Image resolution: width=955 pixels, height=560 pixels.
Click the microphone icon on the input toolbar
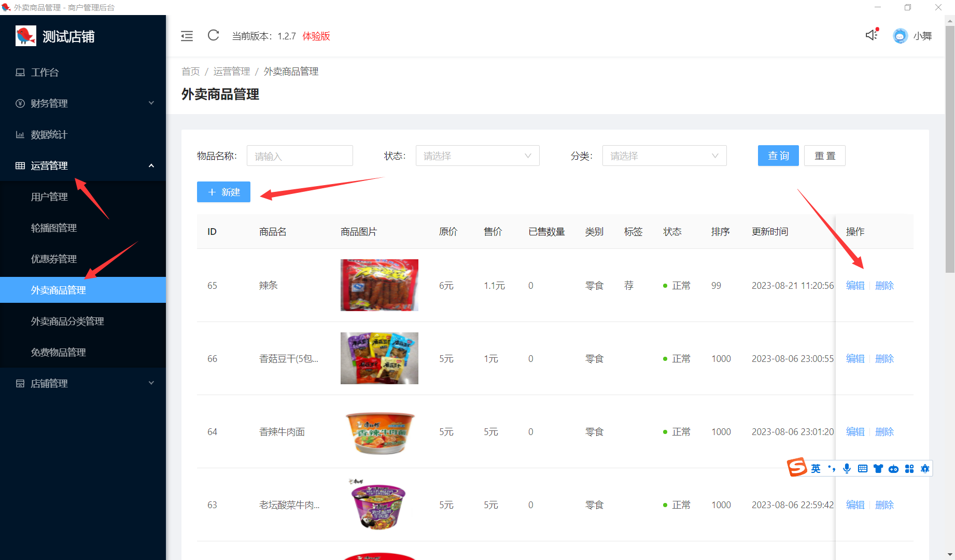847,469
